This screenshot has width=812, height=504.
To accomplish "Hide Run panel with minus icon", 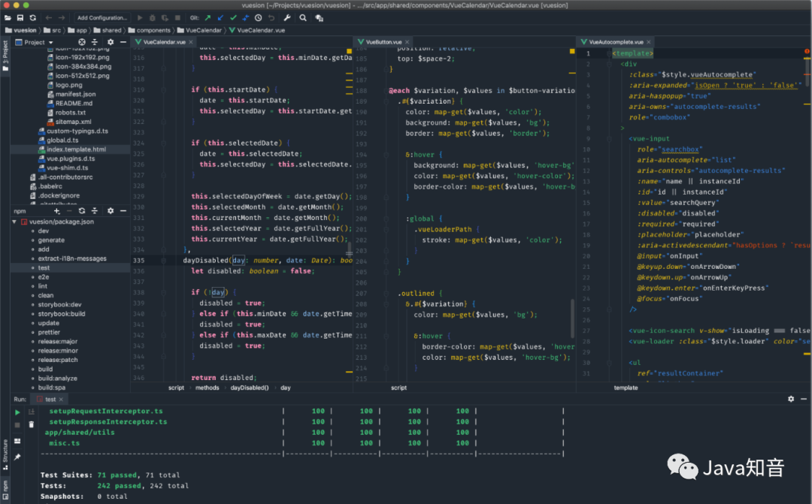I will [804, 399].
